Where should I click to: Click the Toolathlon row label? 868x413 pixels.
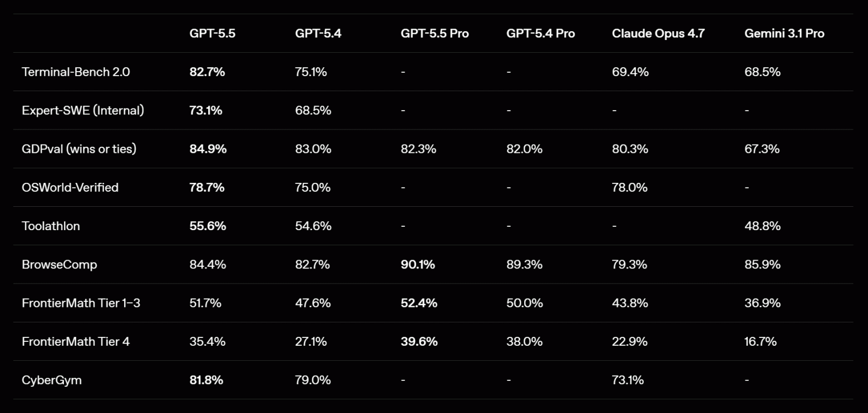[x=51, y=226]
